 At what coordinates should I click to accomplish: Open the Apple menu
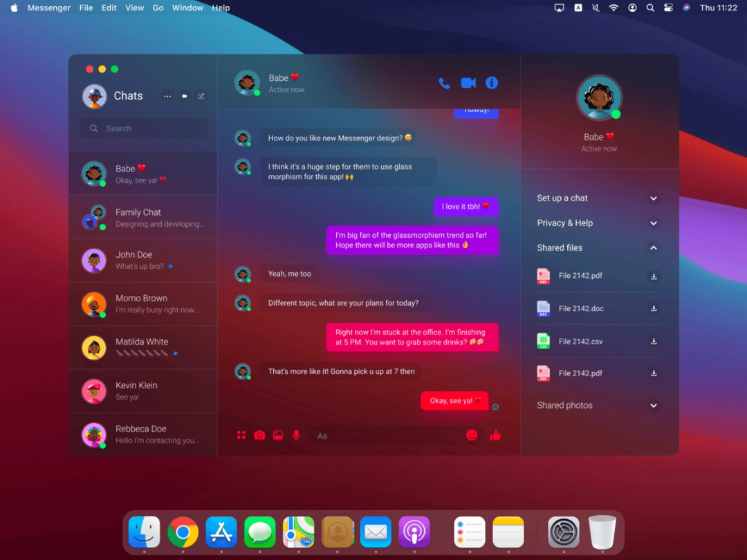click(15, 8)
